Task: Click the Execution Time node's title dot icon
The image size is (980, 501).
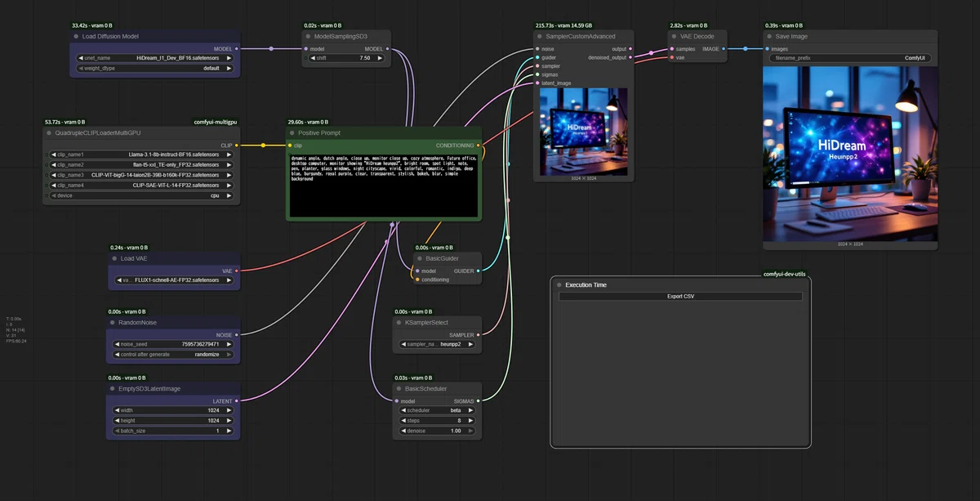Action: coord(559,285)
